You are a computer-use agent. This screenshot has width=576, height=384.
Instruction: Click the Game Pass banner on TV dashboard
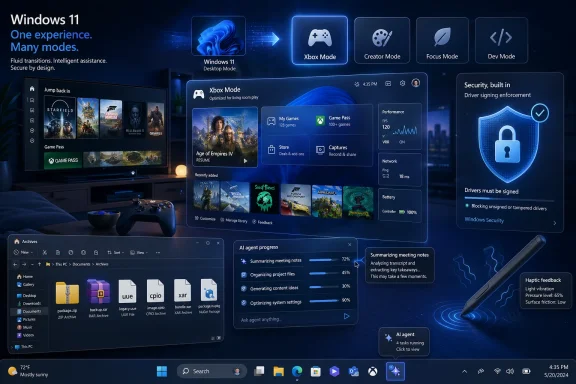click(x=63, y=161)
